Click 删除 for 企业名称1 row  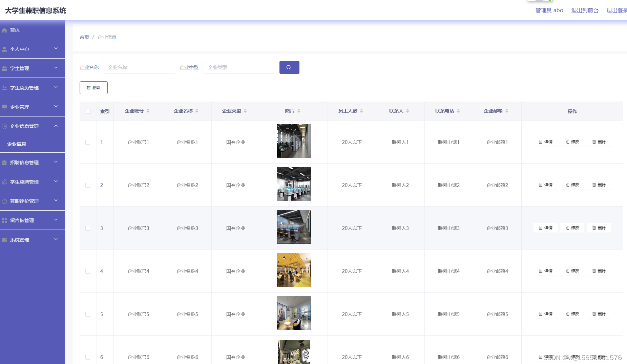pyautogui.click(x=599, y=142)
